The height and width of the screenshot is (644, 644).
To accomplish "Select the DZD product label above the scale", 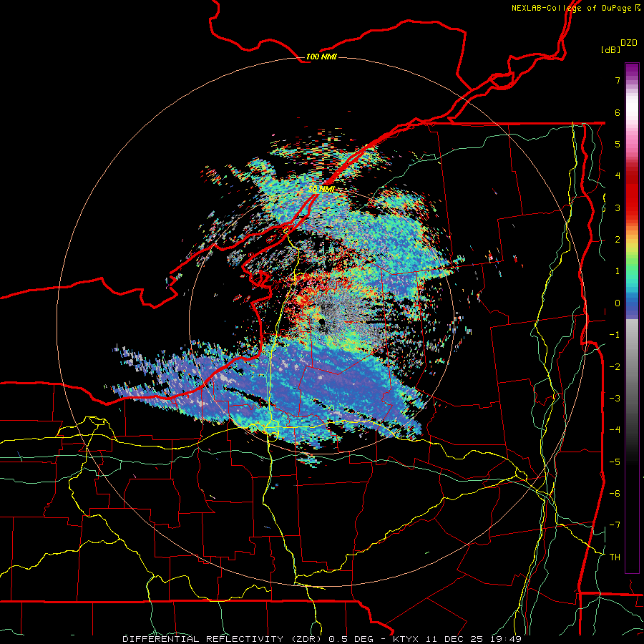I will click(x=628, y=43).
